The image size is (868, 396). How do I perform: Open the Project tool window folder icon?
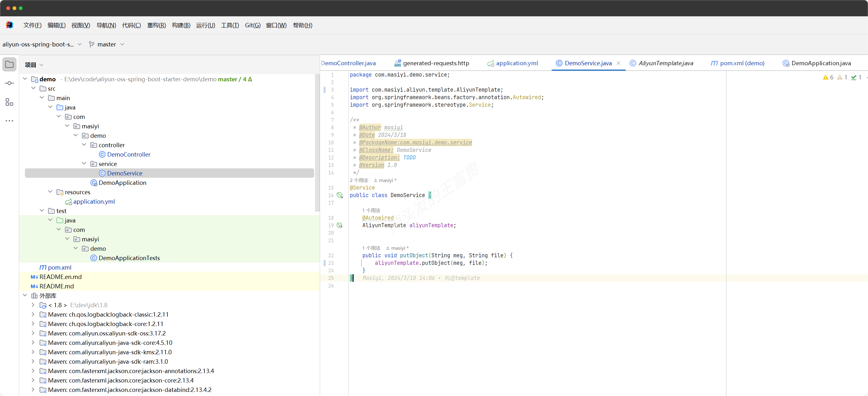(x=9, y=64)
